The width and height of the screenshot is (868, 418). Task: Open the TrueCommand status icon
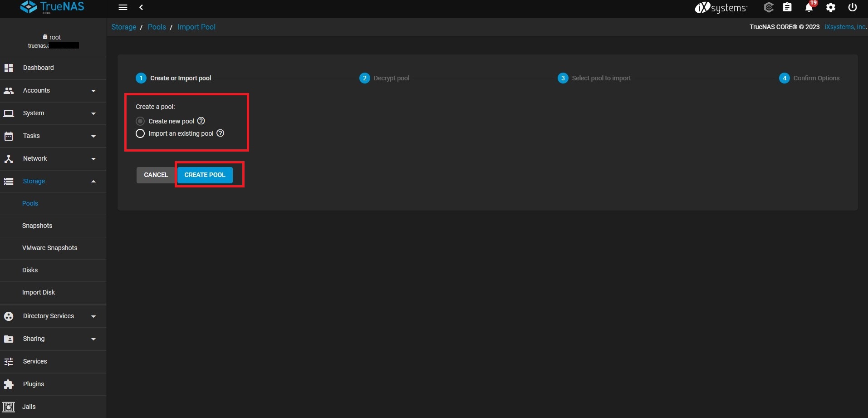click(x=769, y=7)
